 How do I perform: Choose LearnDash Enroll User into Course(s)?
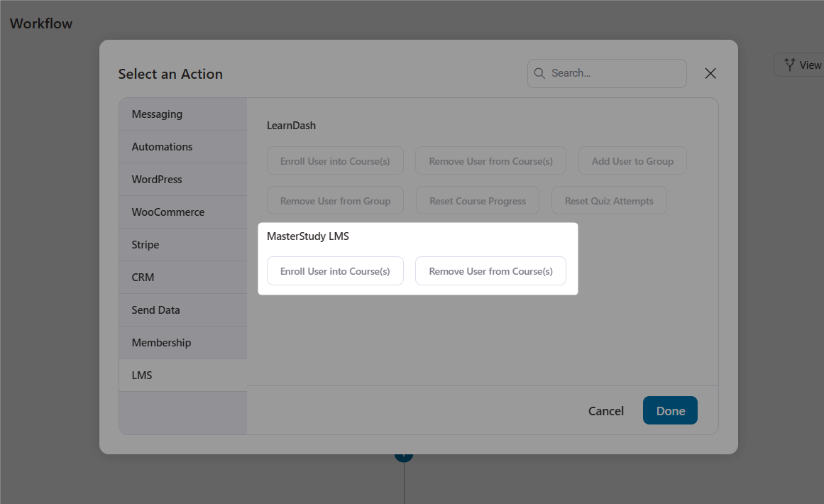point(335,161)
